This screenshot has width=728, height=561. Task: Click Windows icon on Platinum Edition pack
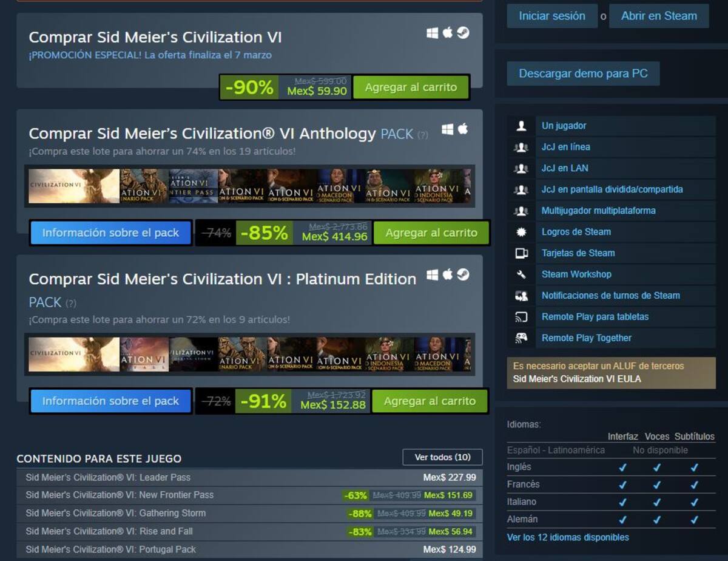click(x=432, y=275)
